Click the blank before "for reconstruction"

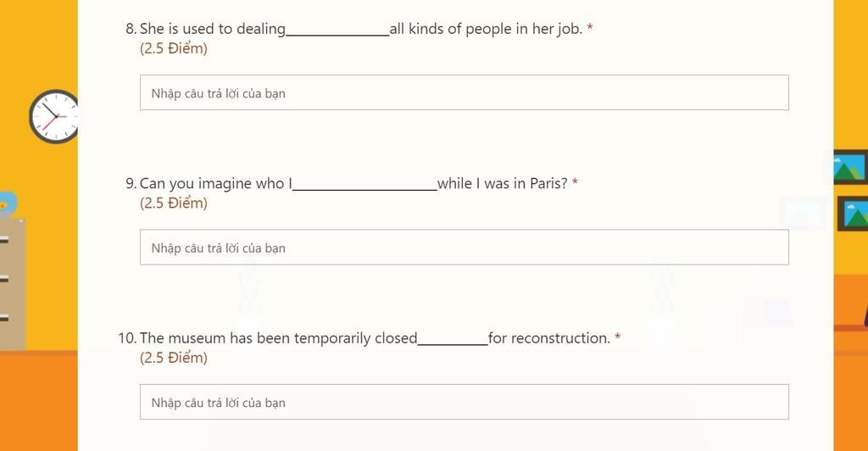(x=453, y=343)
